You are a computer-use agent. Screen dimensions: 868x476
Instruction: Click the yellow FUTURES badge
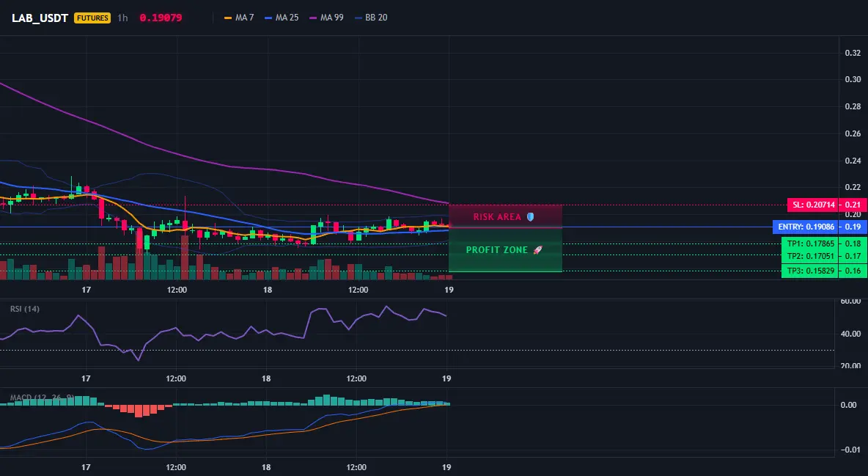click(x=92, y=18)
